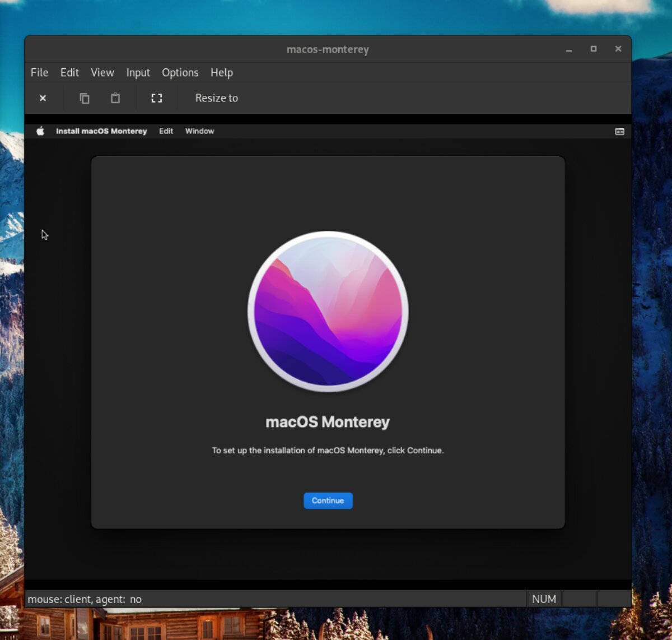Open the File menu of the viewer
The width and height of the screenshot is (672, 640).
tap(39, 72)
